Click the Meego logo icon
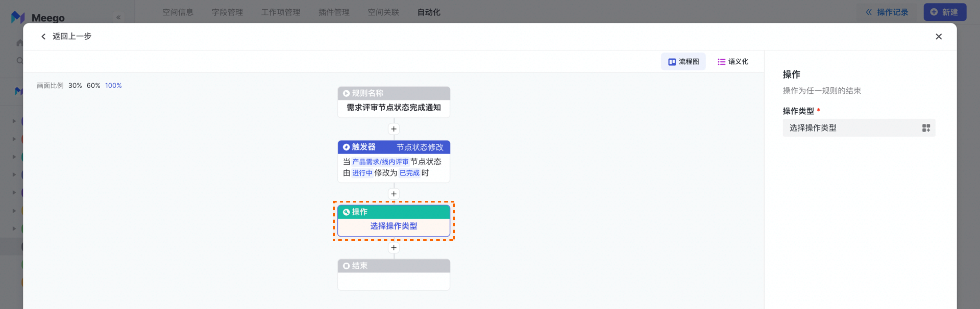This screenshot has height=309, width=980. (x=18, y=17)
